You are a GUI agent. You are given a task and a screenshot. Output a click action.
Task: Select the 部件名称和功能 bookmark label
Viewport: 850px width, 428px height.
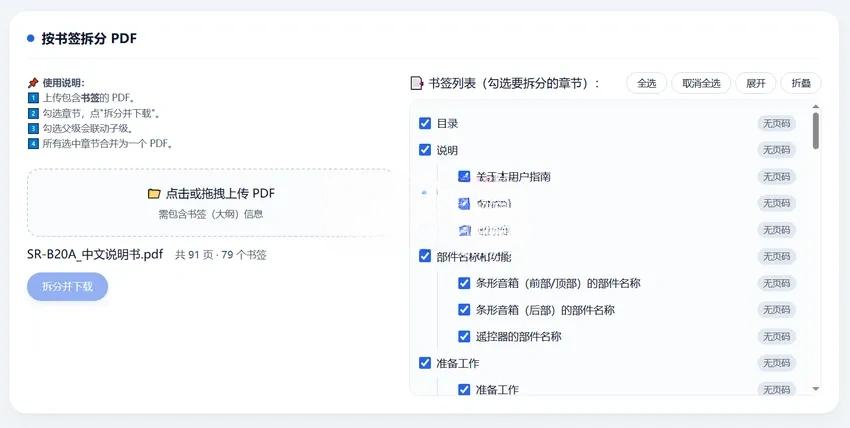coord(474,256)
